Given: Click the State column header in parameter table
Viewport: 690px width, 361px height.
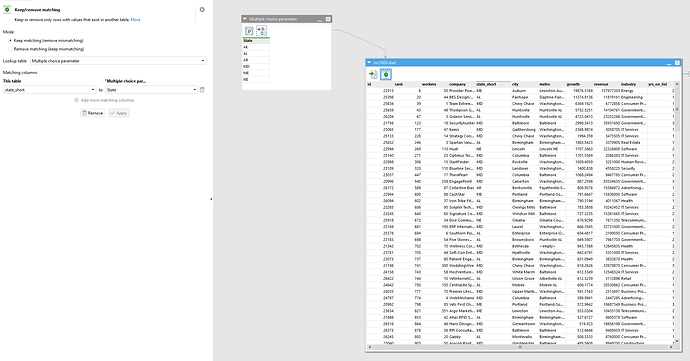Looking at the screenshot, I should [x=256, y=41].
